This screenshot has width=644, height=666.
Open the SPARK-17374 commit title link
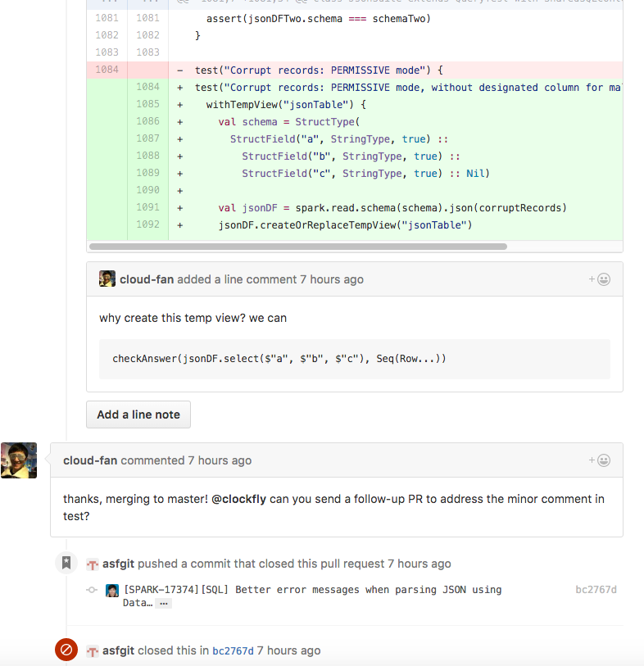(x=311, y=590)
